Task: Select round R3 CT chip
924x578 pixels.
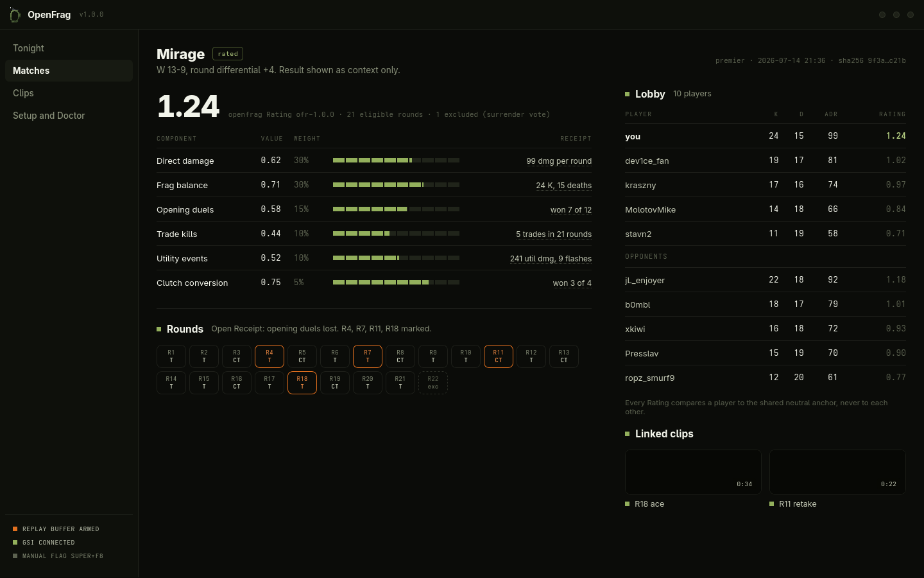Action: pos(237,356)
